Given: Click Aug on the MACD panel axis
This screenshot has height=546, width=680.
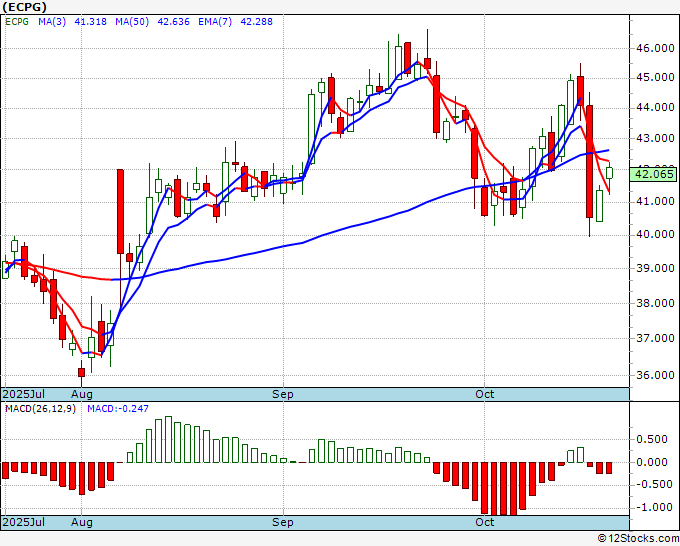Looking at the screenshot, I should [x=82, y=522].
